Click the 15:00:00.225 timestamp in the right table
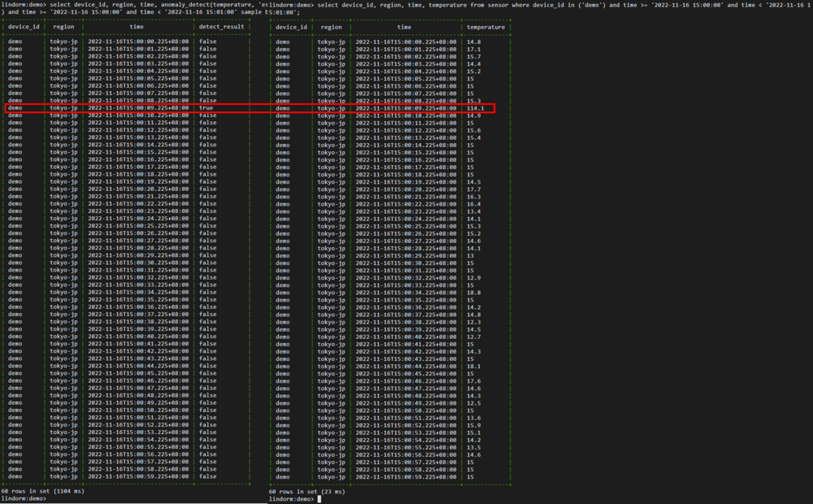The width and height of the screenshot is (813, 504). 405,41
